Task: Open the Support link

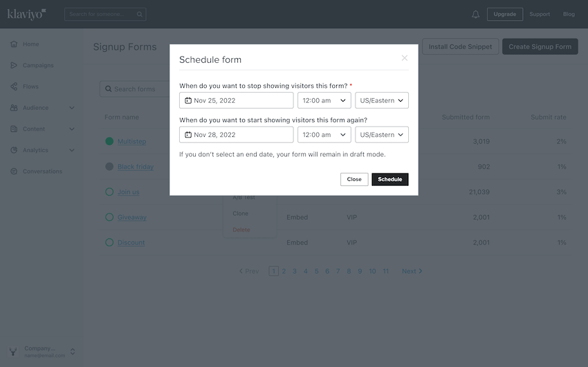Action: coord(540,15)
